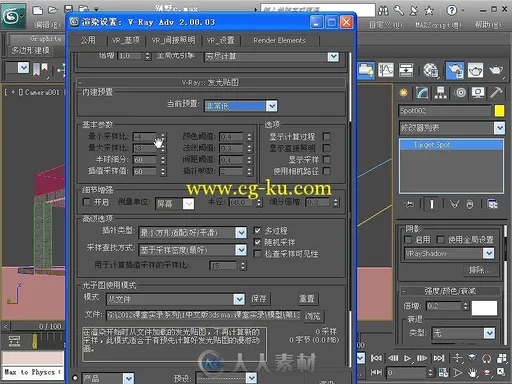Click the Spot002 object name field

(445, 111)
